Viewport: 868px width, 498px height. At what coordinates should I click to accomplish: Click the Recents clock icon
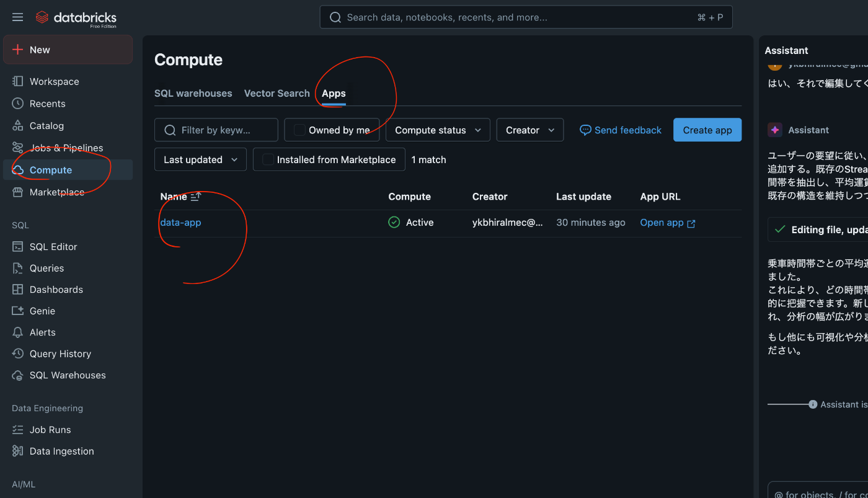(x=18, y=104)
